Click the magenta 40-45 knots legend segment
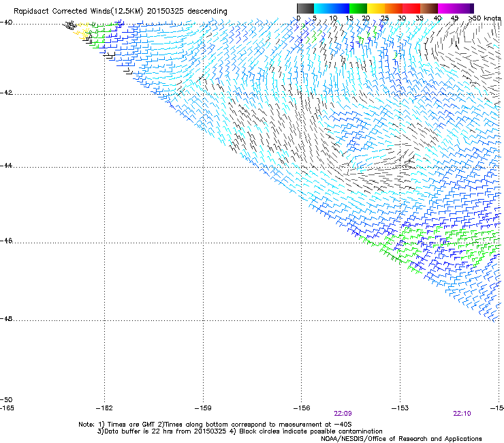 coord(447,8)
